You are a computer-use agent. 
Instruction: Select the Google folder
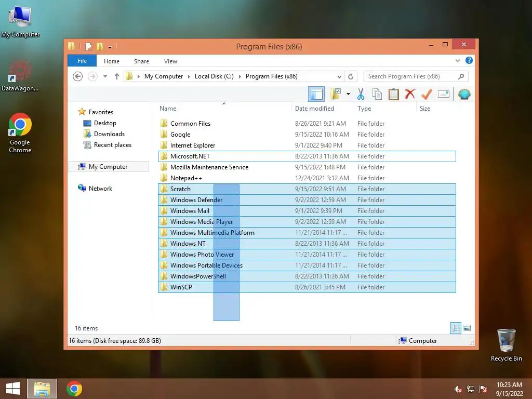(307, 135)
